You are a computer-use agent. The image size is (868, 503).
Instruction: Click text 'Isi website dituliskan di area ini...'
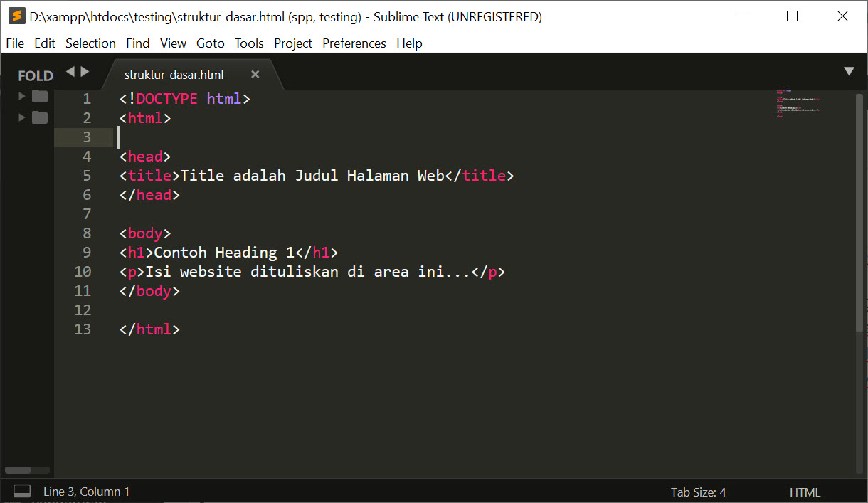coord(308,272)
